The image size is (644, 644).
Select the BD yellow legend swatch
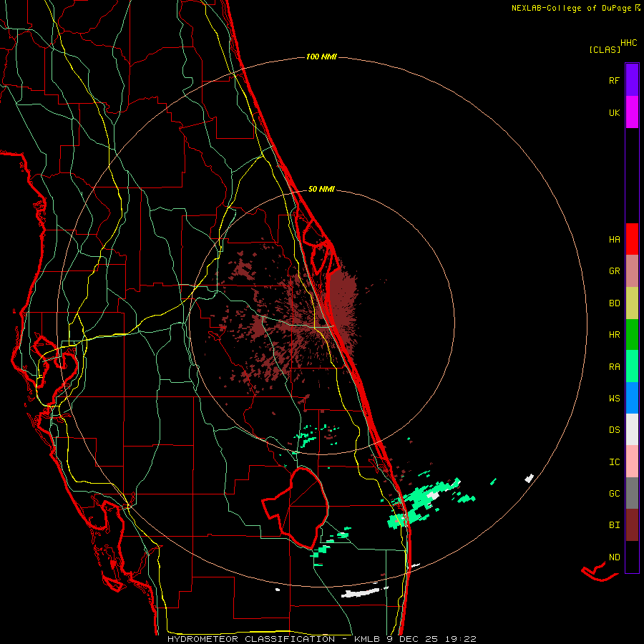pos(632,303)
